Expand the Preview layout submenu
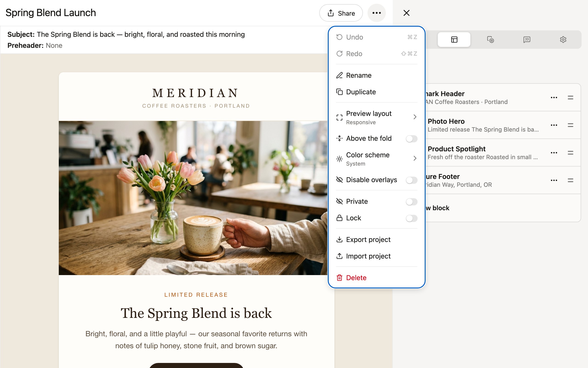The width and height of the screenshot is (588, 368). click(x=376, y=117)
